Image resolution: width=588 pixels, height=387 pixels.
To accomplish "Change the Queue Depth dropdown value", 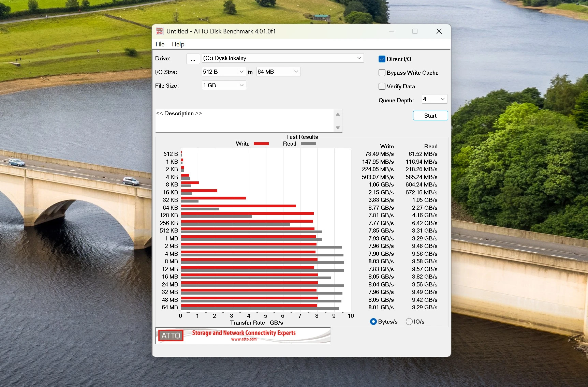I will pyautogui.click(x=442, y=99).
